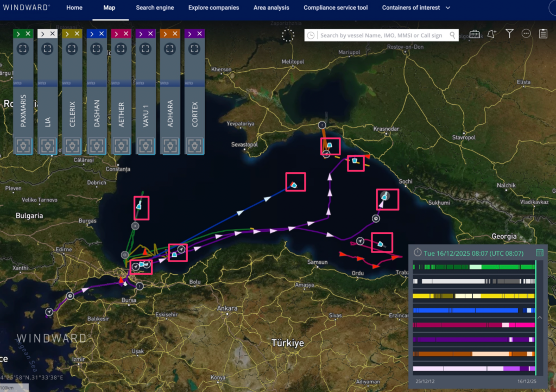Open the filter funnel icon

coord(509,34)
